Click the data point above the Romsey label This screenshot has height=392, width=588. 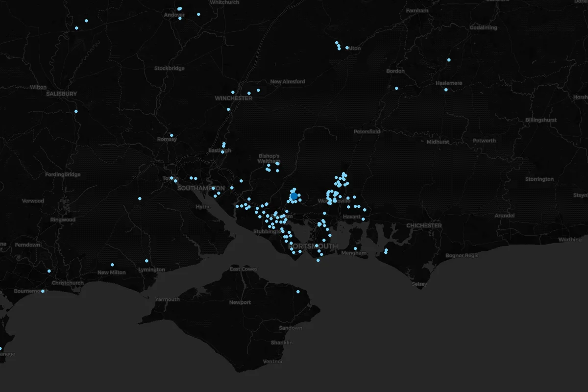[x=171, y=135]
